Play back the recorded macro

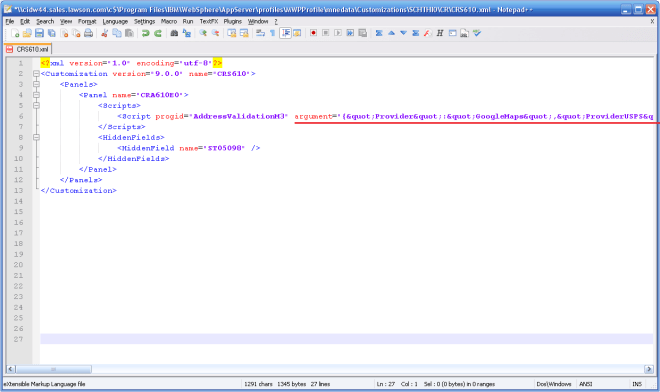coord(338,33)
